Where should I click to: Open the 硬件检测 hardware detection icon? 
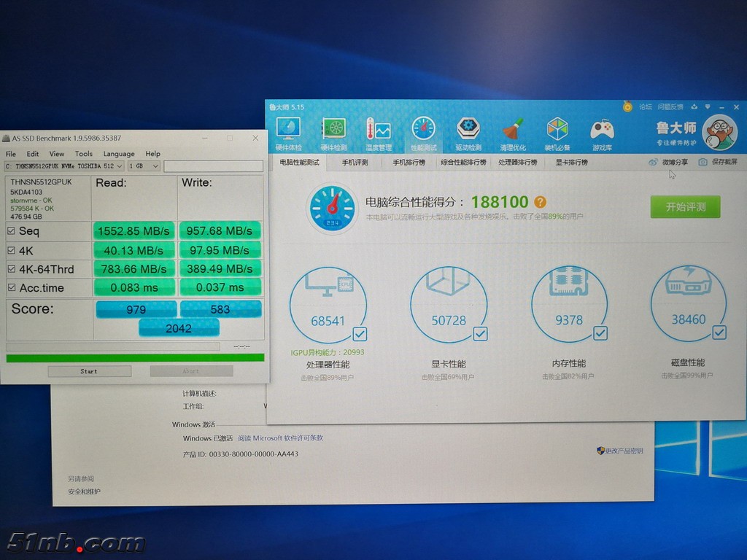(x=333, y=131)
